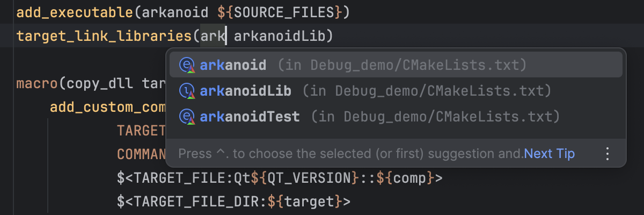Click the typed 'ark' text in the editor

(213, 36)
